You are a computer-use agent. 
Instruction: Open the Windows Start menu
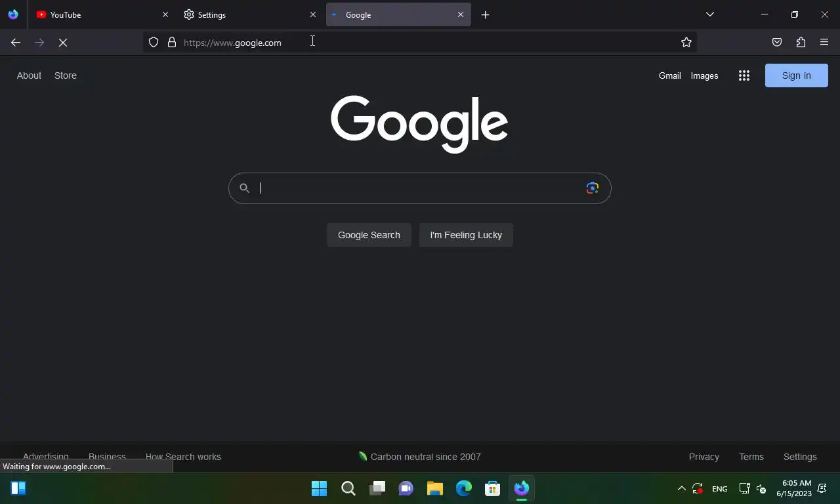(320, 488)
